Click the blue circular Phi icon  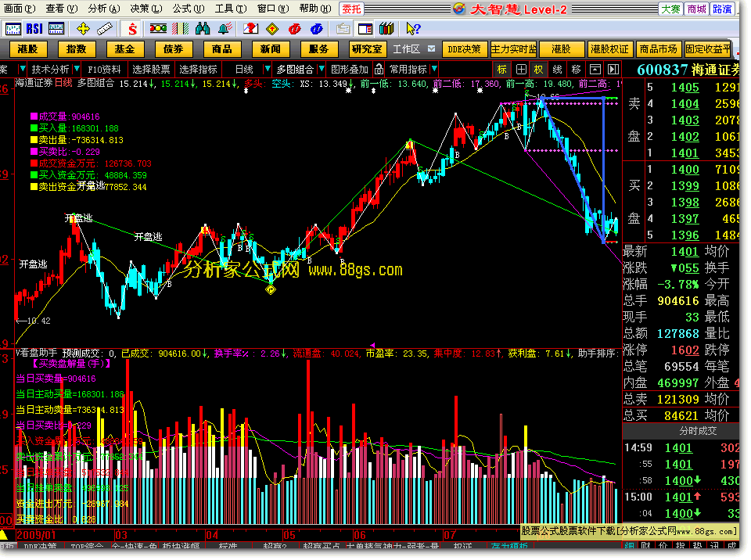(x=317, y=29)
